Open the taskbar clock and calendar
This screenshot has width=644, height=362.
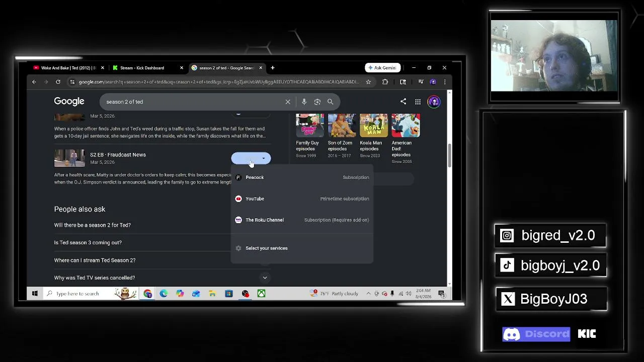click(423, 294)
